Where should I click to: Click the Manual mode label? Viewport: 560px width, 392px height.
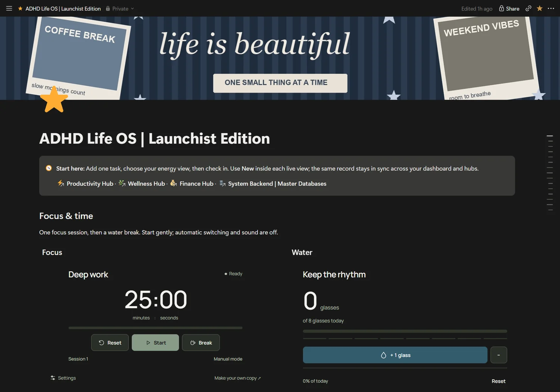(x=228, y=359)
